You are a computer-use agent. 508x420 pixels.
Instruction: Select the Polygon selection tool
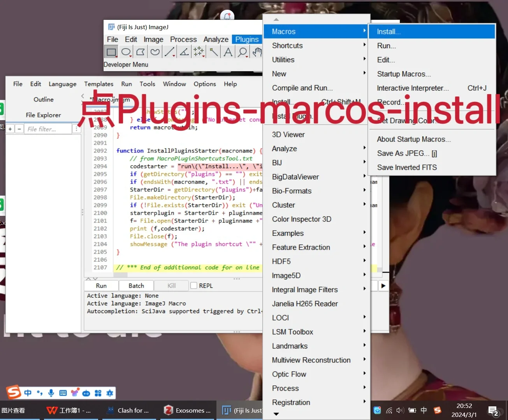pyautogui.click(x=141, y=52)
